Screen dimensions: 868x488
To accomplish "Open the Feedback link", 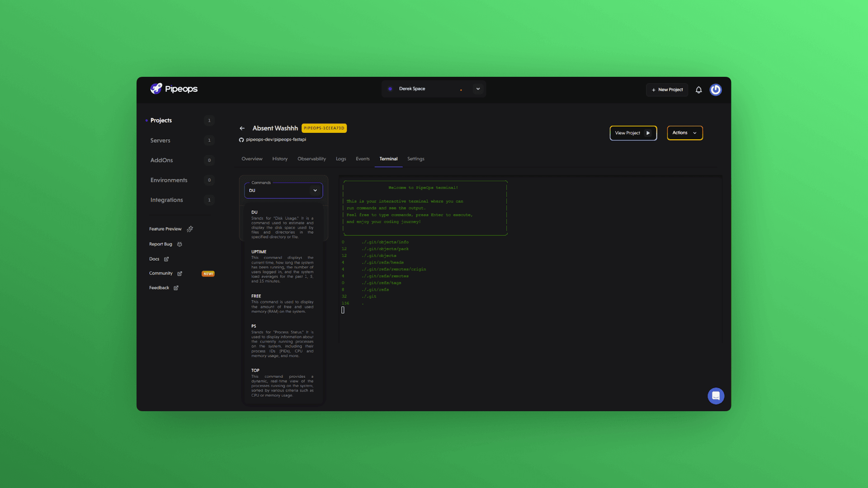I will click(159, 288).
